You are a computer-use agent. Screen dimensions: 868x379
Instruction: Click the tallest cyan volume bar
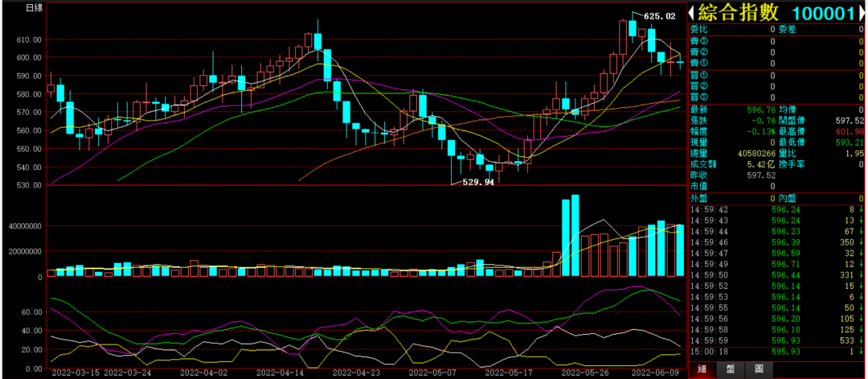575,236
